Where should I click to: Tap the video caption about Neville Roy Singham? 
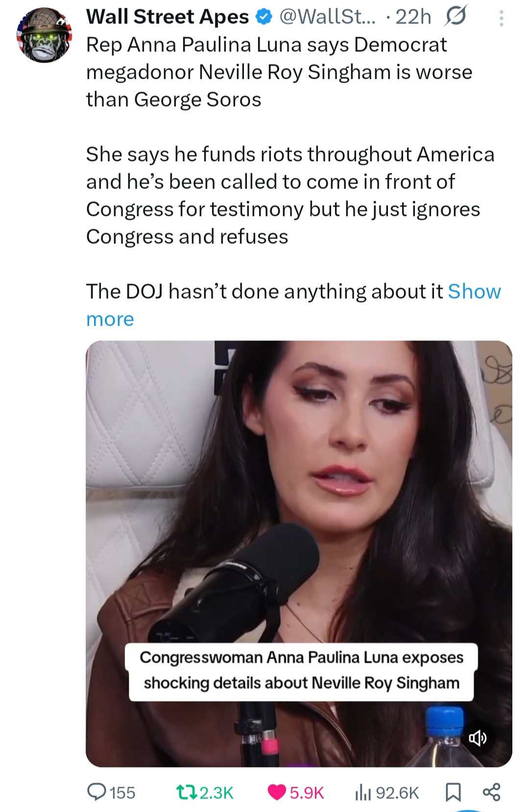301,670
